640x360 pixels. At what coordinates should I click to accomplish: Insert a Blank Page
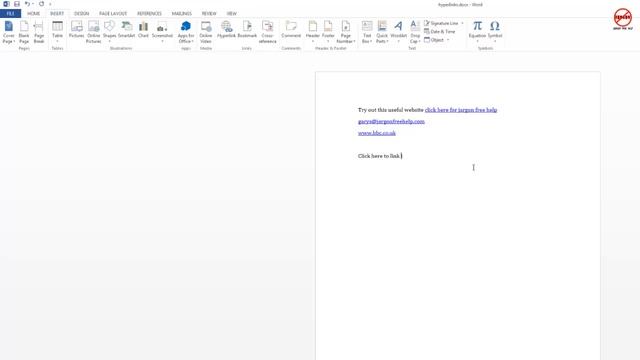coord(24,32)
